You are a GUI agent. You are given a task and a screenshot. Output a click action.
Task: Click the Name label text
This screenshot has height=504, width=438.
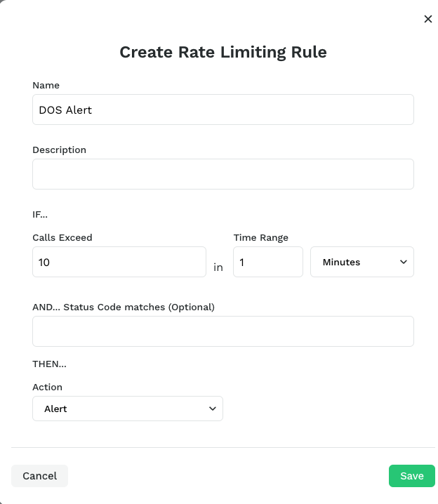click(46, 85)
